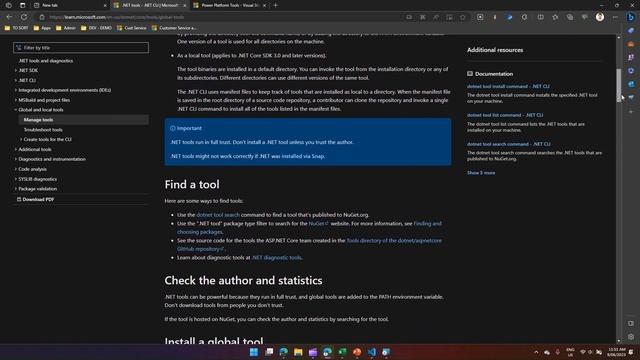Viewport: 640px width, 360px height.
Task: Expand MSBuild and project files node
Action: (x=16, y=100)
